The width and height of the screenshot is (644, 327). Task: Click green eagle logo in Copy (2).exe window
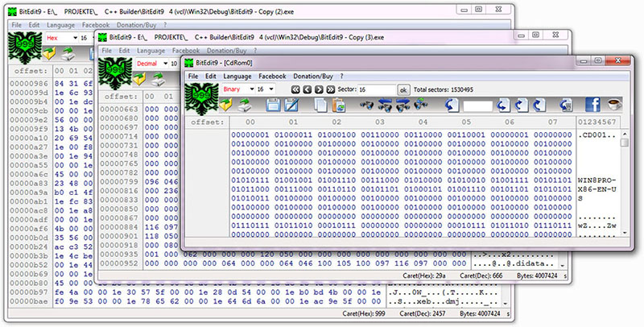[25, 48]
